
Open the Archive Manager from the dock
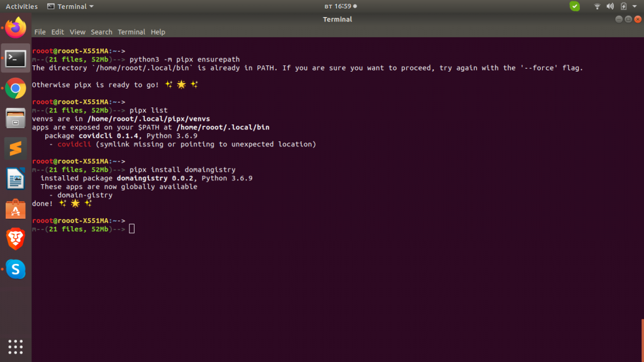(14, 119)
